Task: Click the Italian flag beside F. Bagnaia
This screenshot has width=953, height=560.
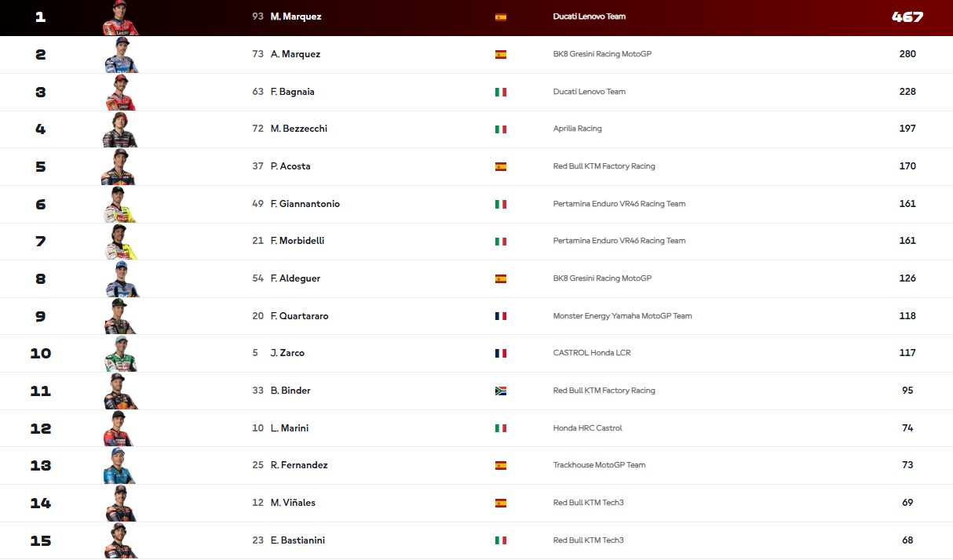Action: click(x=501, y=92)
